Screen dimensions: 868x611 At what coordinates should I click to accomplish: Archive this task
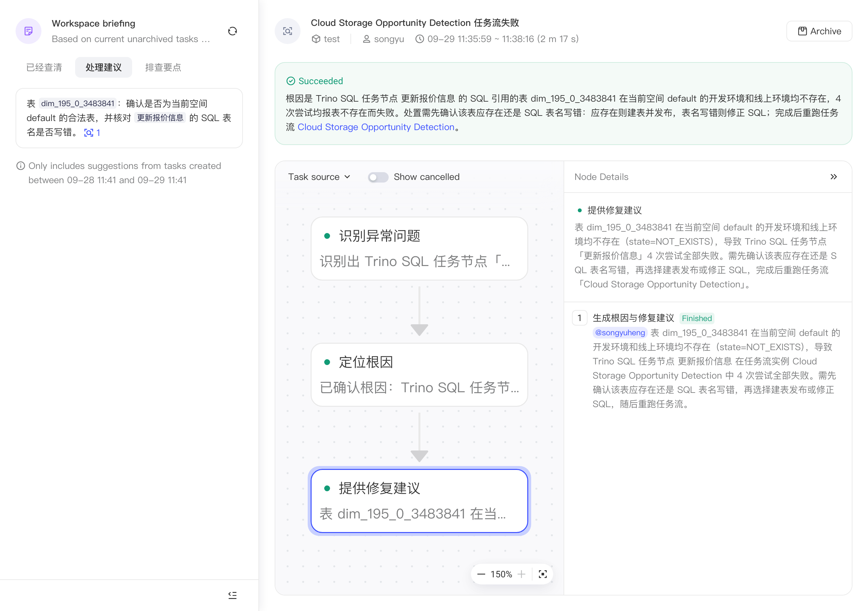coord(819,31)
